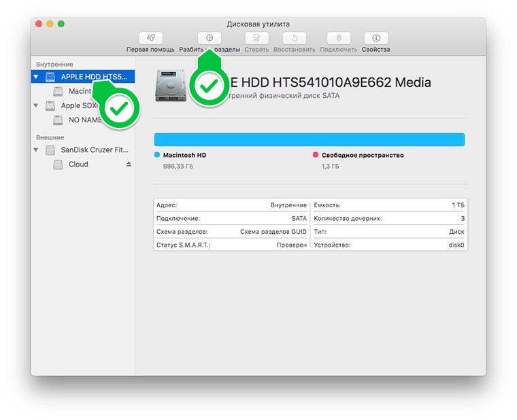Collapse the SanDisk Cruzer Fit tree
The height and width of the screenshot is (420, 517).
coord(36,150)
